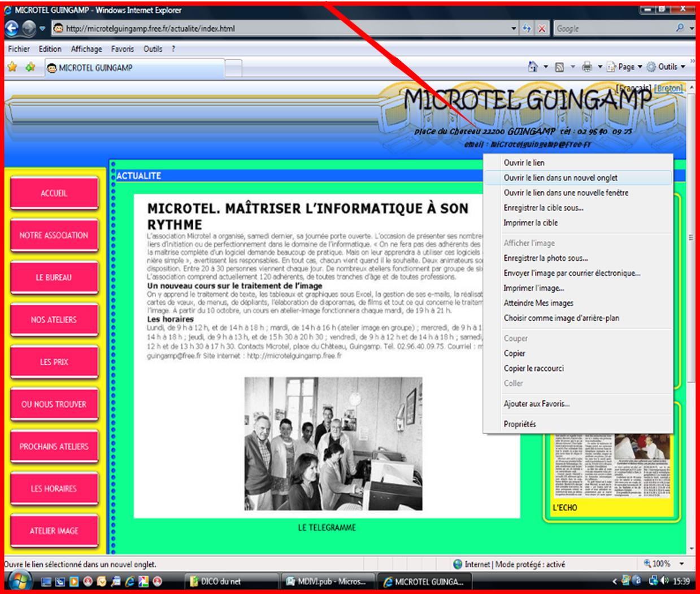The width and height of the screenshot is (700, 594).
Task: Open a new blank tab
Action: tap(233, 68)
